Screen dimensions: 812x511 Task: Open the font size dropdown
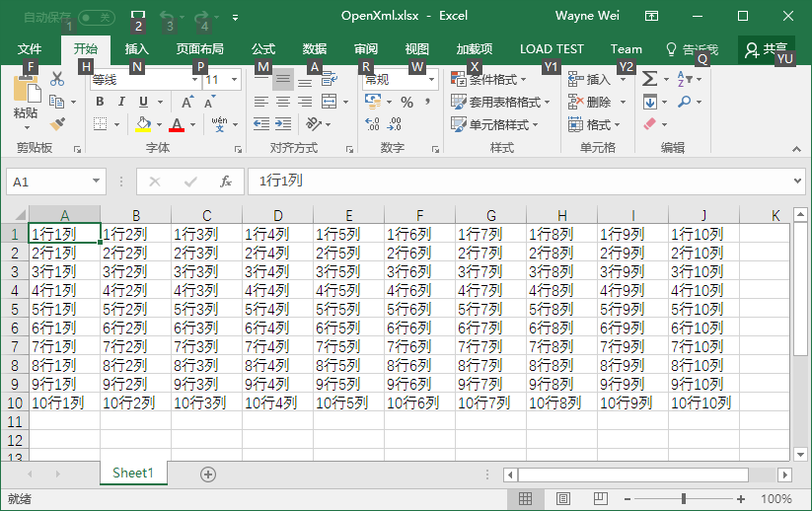click(x=235, y=79)
